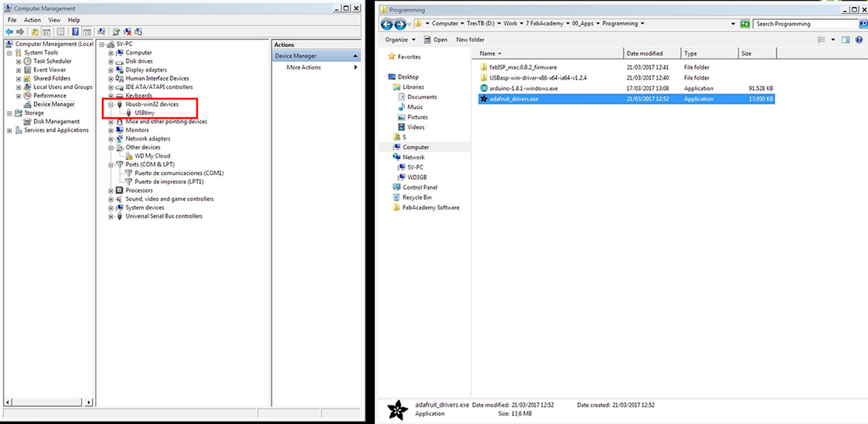Click the preview pane icon in Explorer toolbar

846,40
